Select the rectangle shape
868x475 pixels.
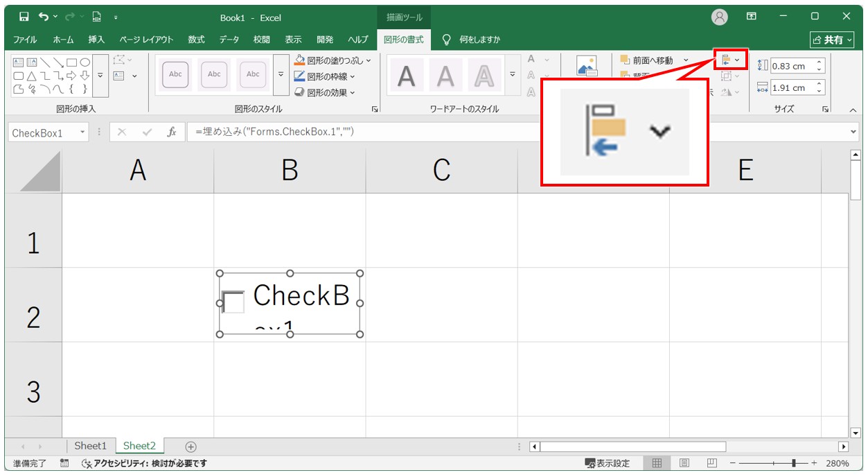point(71,62)
